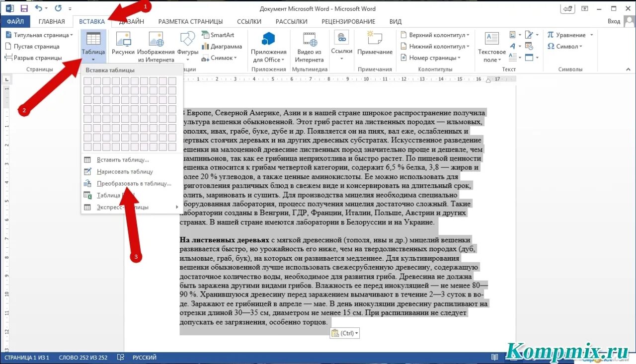Open the undo history dropdown arrow
This screenshot has width=636, height=364.
pos(47,9)
